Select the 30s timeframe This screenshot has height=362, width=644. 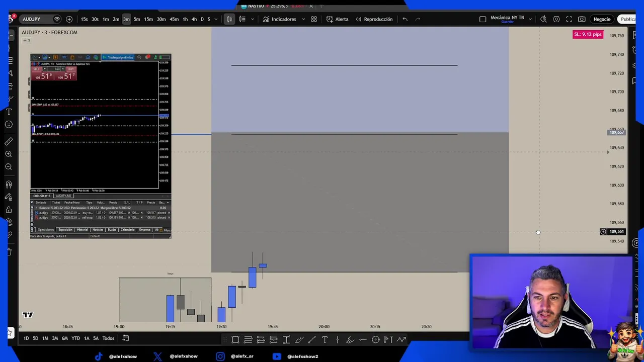pos(95,19)
